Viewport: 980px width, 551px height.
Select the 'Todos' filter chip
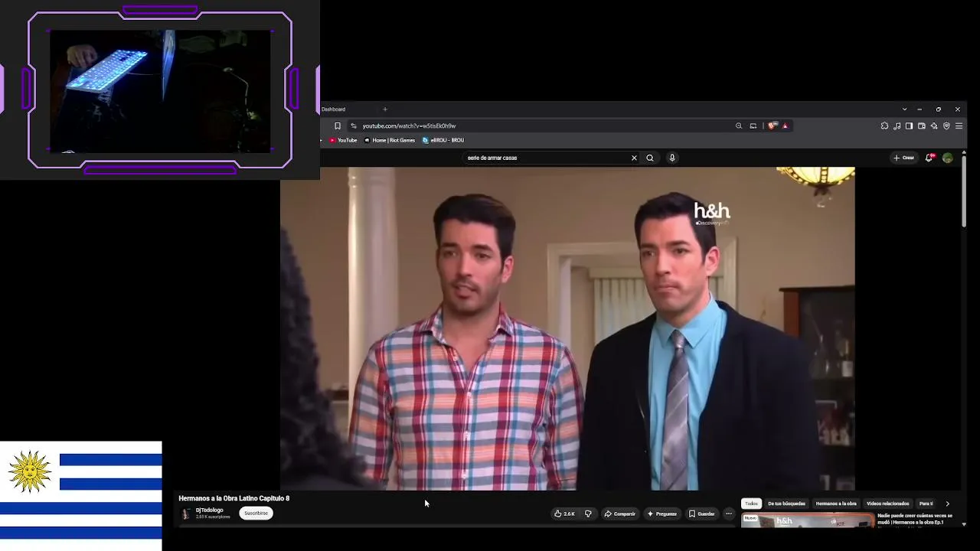point(752,504)
